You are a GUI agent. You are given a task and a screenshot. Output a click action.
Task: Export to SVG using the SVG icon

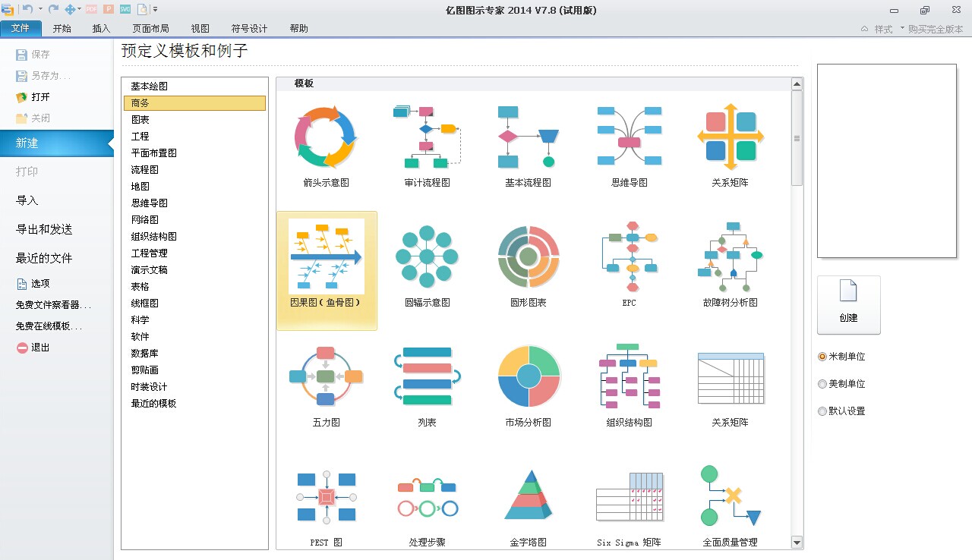[125, 9]
